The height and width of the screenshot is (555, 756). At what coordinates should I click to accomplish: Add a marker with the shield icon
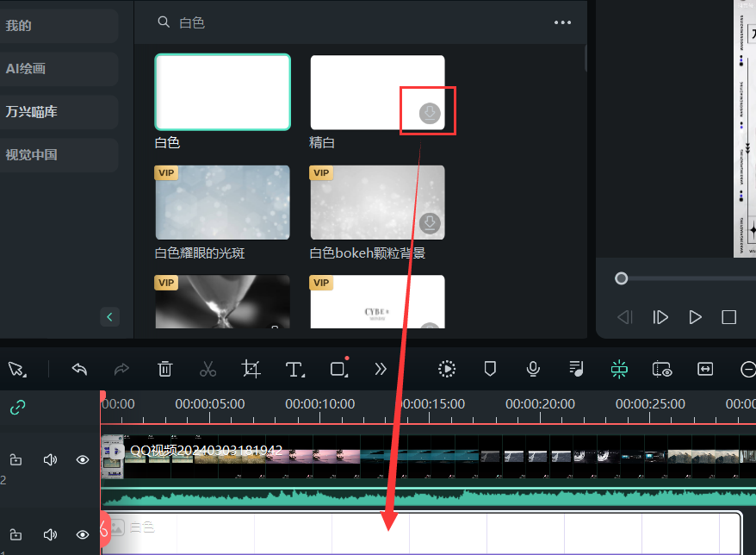(x=490, y=369)
